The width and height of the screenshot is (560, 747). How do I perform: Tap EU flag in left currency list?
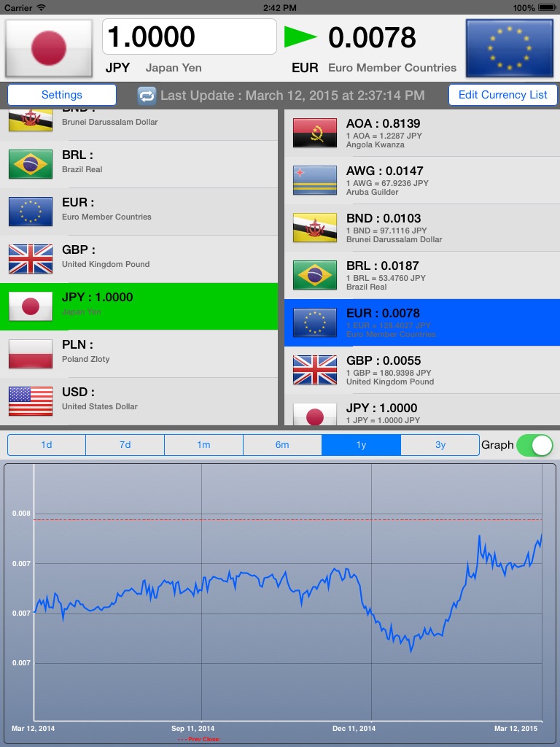(x=31, y=212)
